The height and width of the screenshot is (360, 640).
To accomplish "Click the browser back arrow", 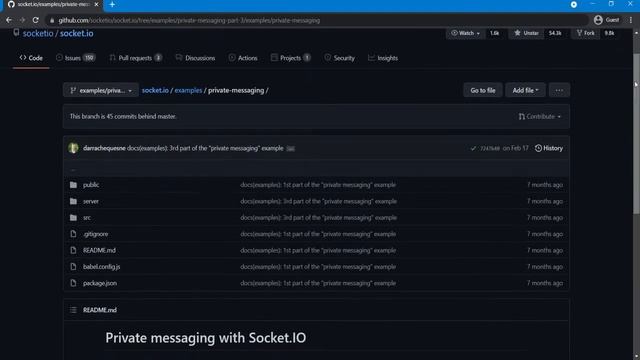I will coord(9,20).
